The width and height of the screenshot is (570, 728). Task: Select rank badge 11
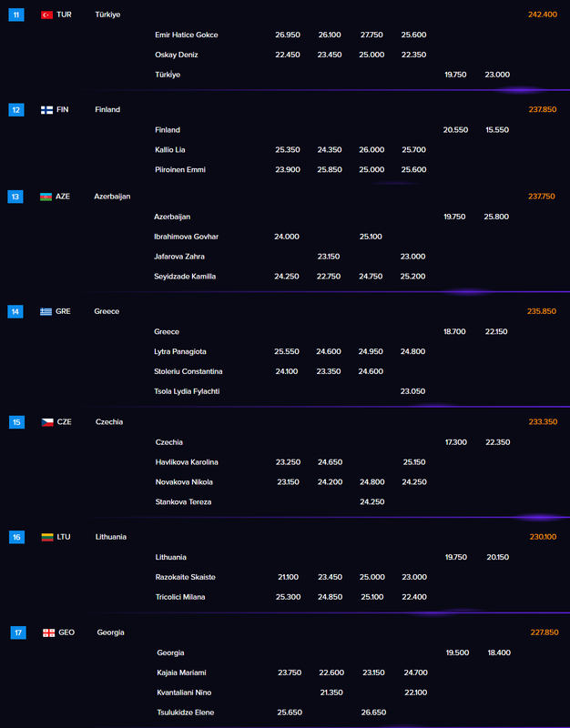tap(16, 15)
